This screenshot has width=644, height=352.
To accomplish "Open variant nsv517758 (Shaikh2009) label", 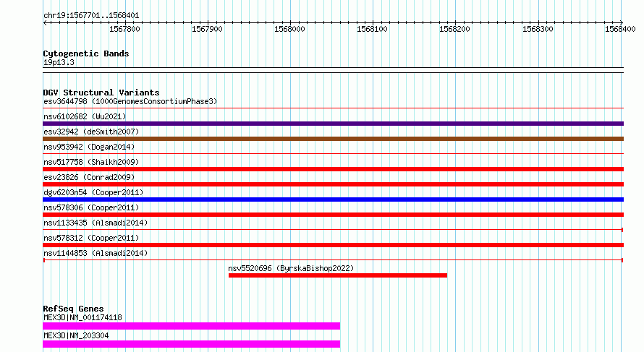I will tap(91, 162).
